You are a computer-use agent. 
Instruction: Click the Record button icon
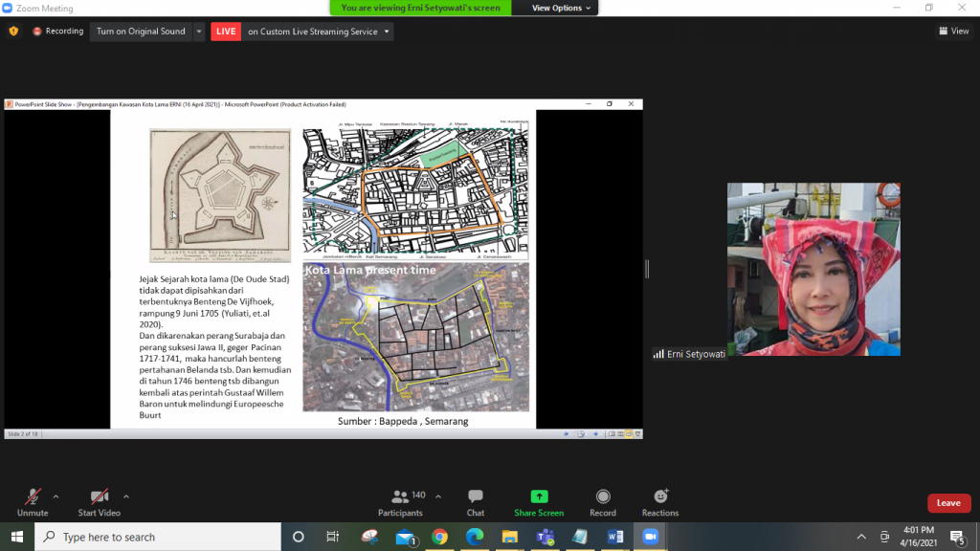point(603,497)
